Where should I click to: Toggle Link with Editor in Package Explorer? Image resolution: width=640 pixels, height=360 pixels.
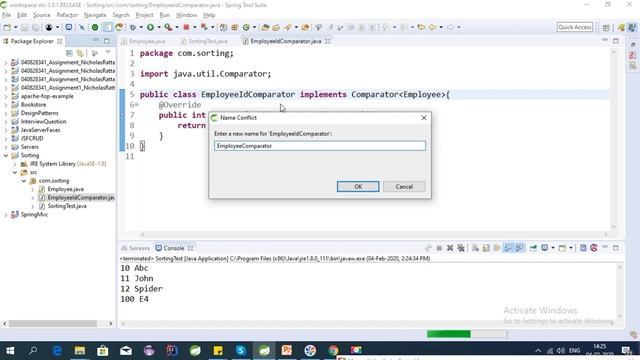[80, 53]
